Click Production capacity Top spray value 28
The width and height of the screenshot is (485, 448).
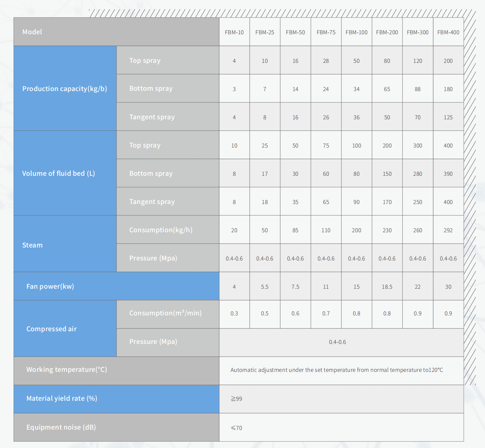click(326, 61)
